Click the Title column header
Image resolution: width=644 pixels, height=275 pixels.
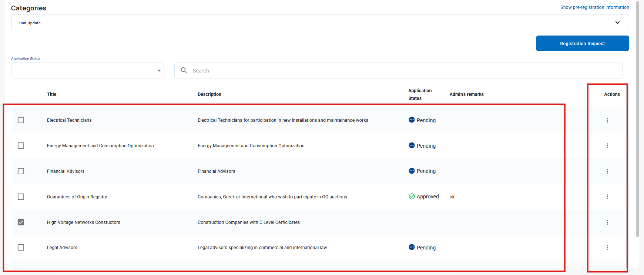(x=51, y=94)
